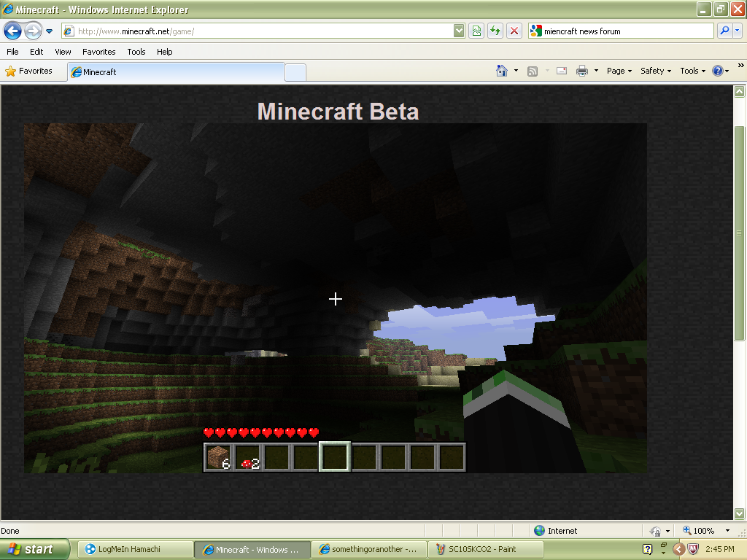
Task: Select the Minecraft browser tab
Action: [x=177, y=72]
